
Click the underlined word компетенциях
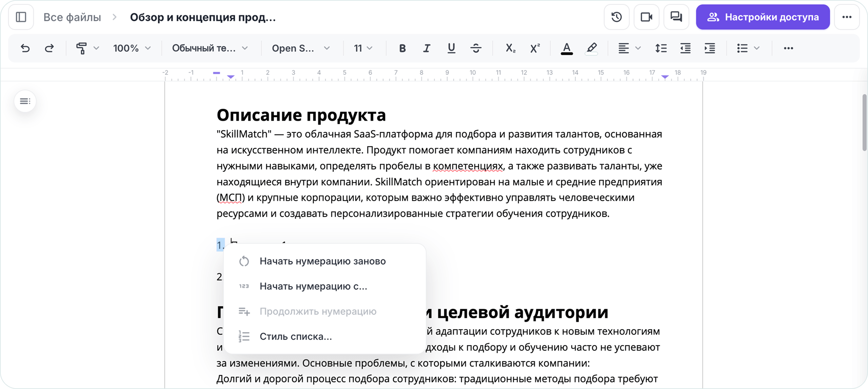click(468, 166)
